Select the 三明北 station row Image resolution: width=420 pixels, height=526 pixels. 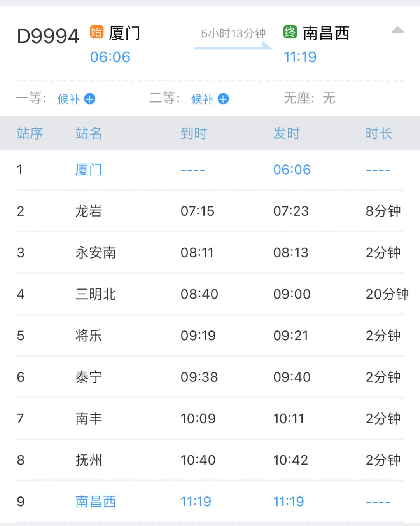[96, 294]
